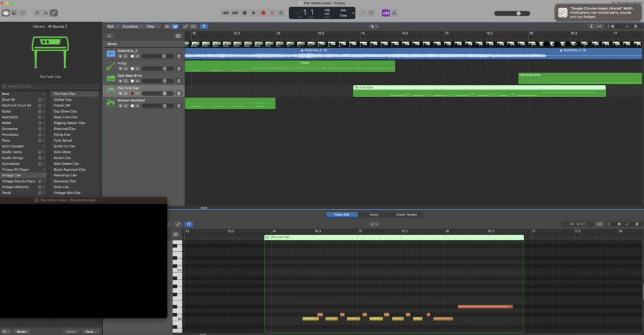Solo the Motown Revisited track
This screenshot has height=335, width=644.
tap(126, 106)
